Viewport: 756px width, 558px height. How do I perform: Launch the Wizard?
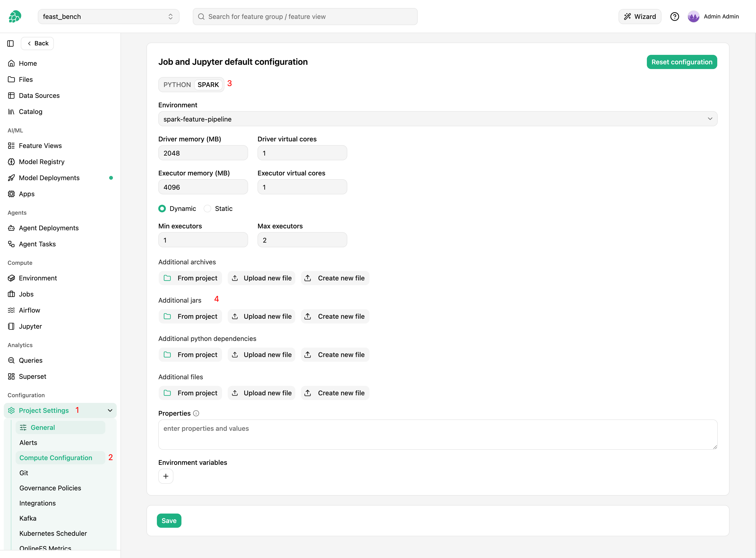(x=640, y=17)
